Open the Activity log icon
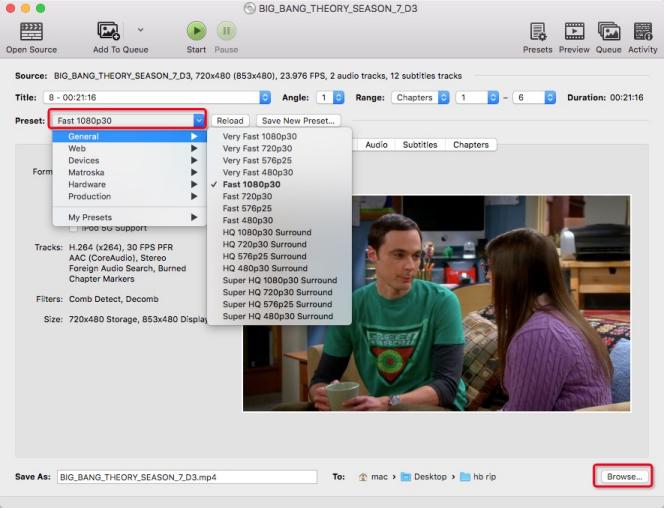664x508 pixels. (x=642, y=32)
